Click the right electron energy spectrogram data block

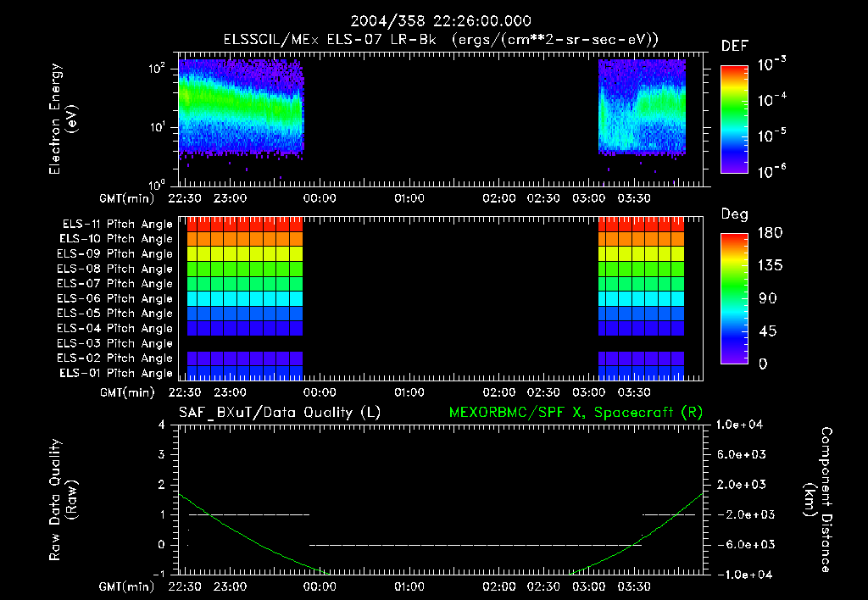[643, 106]
